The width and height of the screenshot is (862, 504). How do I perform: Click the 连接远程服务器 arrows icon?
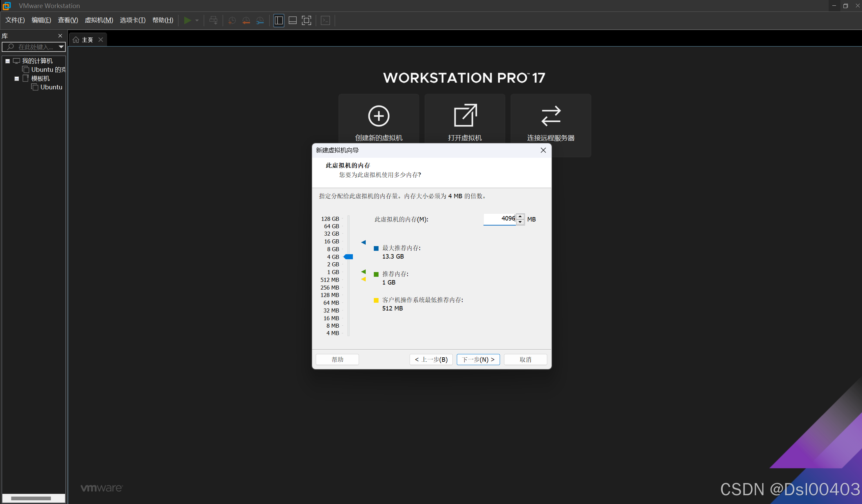[x=551, y=116]
